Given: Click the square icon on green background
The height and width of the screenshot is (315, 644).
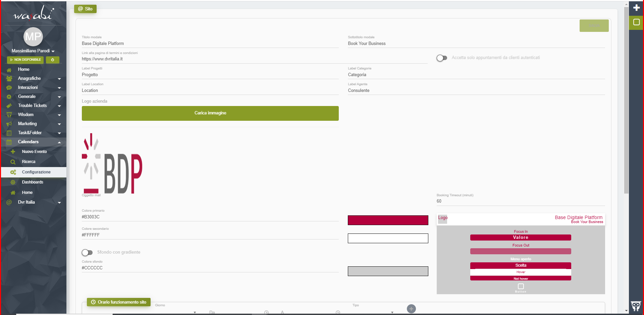Looking at the screenshot, I should pyautogui.click(x=636, y=22).
